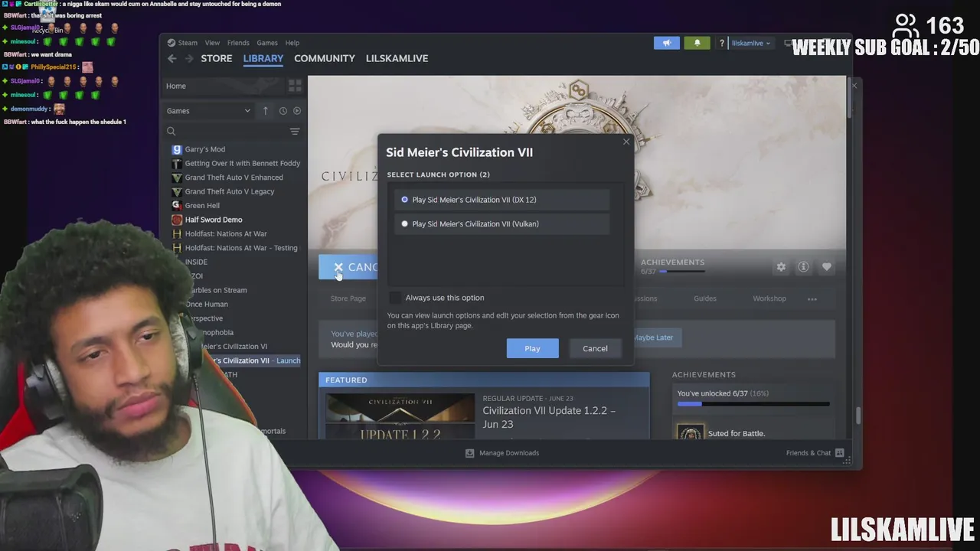Open the Workshop tab
The height and width of the screenshot is (551, 980).
(x=769, y=298)
